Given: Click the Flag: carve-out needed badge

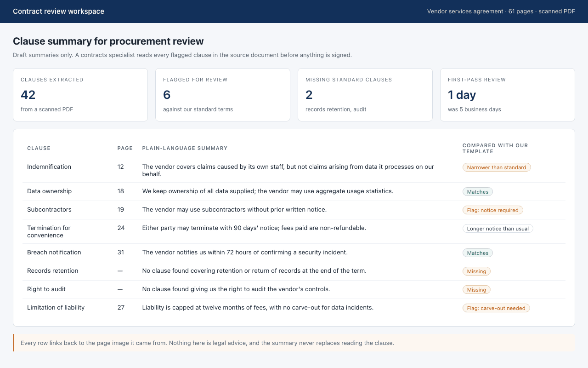Looking at the screenshot, I should click(496, 308).
